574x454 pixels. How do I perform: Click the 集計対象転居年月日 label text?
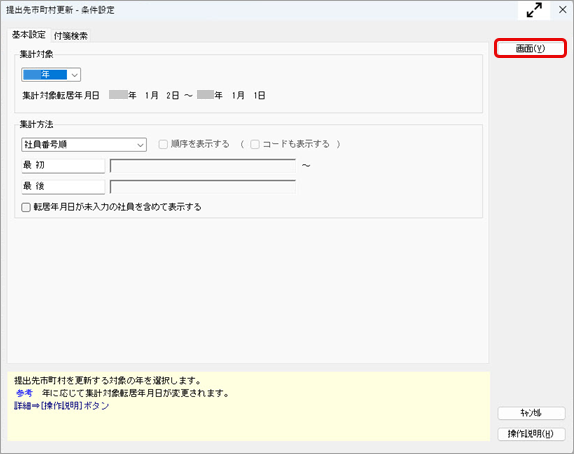(x=61, y=96)
